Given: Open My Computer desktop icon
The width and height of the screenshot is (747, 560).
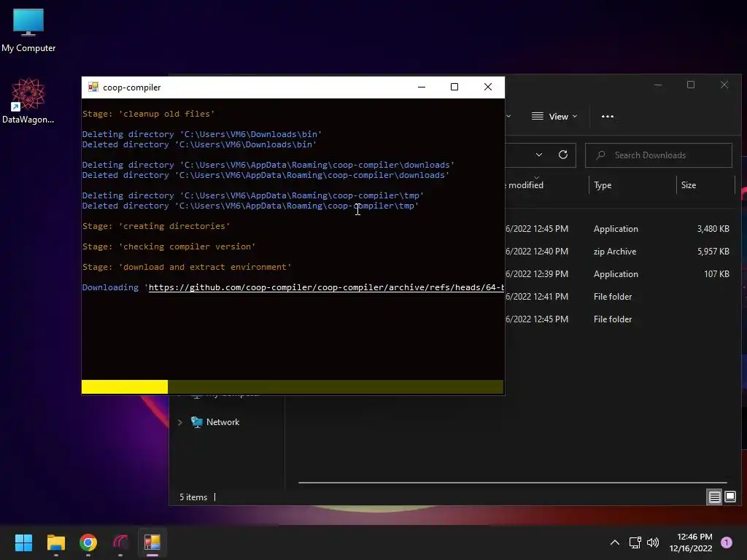Looking at the screenshot, I should click(28, 30).
